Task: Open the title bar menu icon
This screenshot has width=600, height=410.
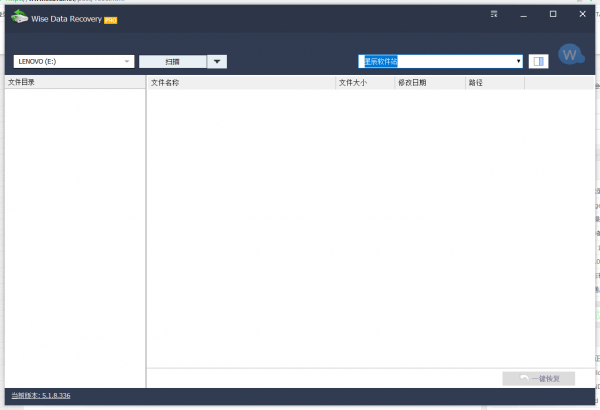Action: pyautogui.click(x=494, y=14)
